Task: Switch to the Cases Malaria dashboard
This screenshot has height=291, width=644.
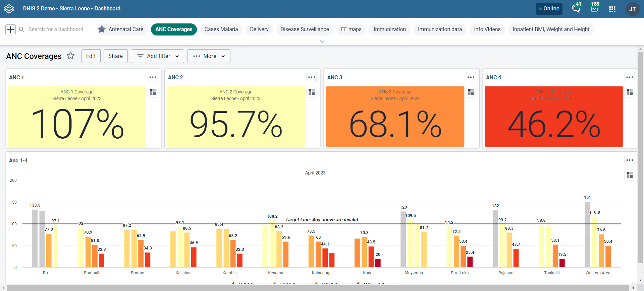Action: (x=221, y=29)
